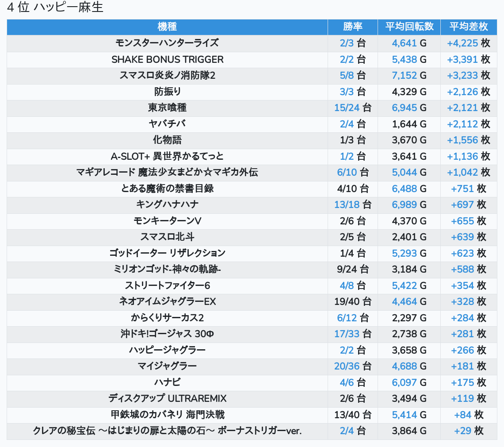Click the 平均差枚 column header

coord(469,27)
